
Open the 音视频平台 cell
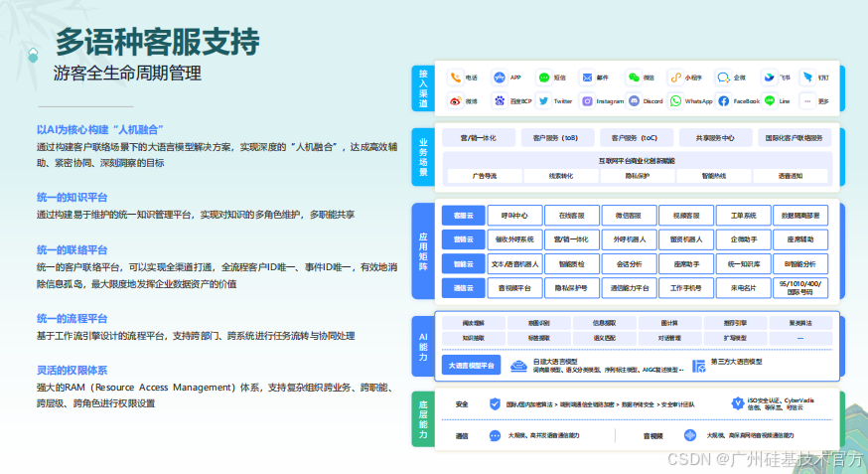coord(514,288)
